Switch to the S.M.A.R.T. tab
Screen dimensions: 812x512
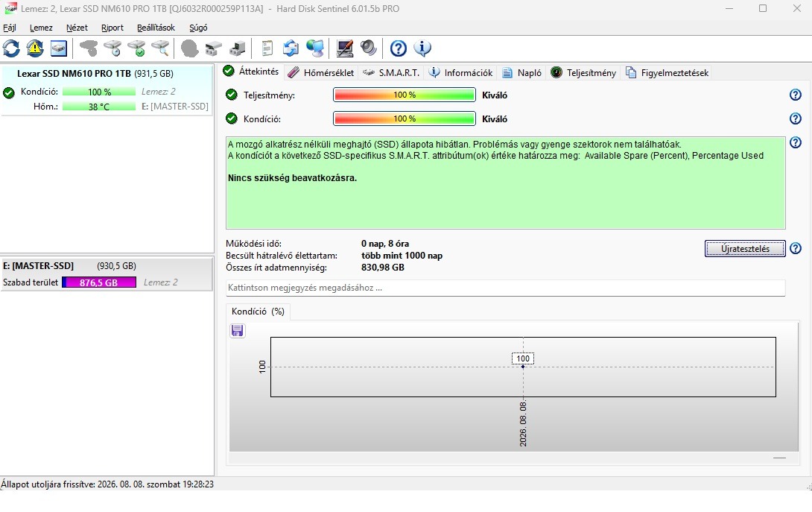391,72
